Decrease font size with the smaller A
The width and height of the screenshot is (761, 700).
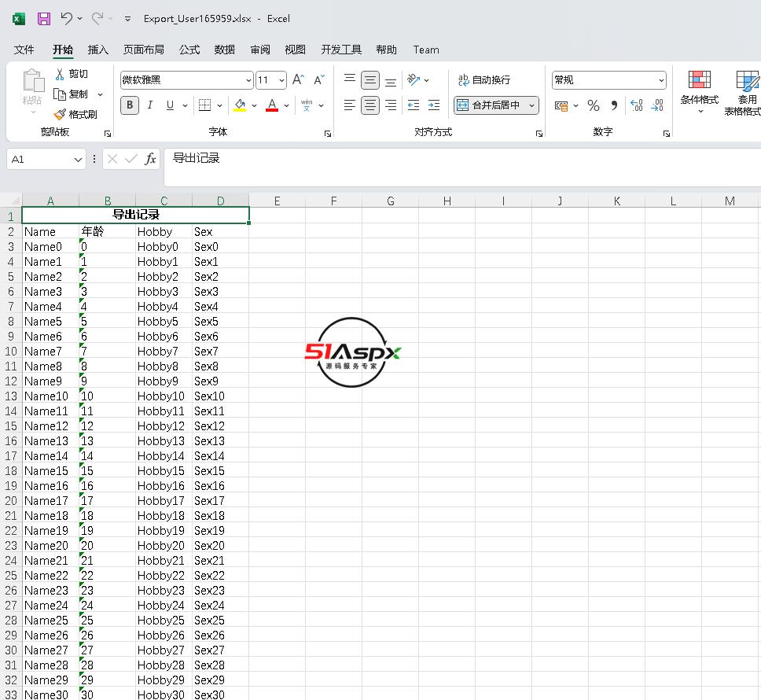click(x=319, y=79)
